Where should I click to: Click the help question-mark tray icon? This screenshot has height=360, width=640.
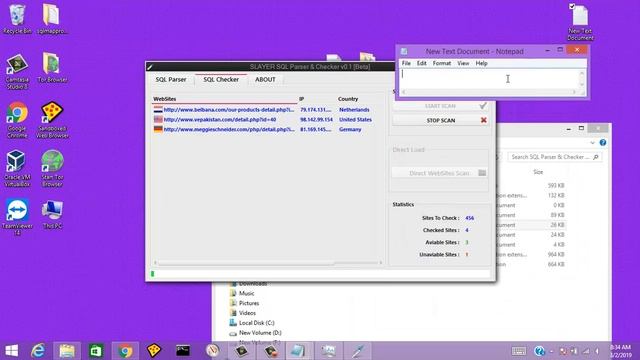point(539,351)
